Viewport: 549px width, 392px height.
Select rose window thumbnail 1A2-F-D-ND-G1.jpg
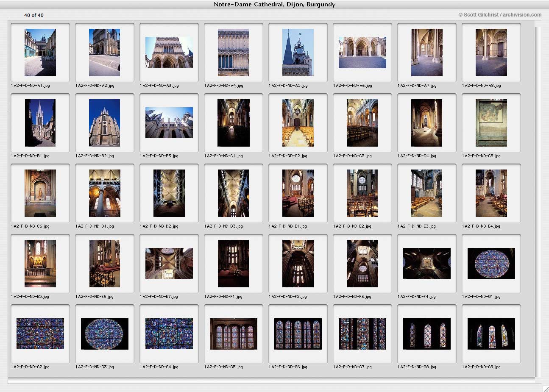tap(491, 264)
